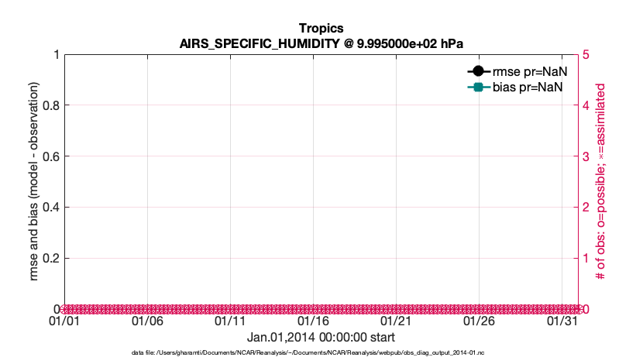Select the 'bias pr=NaN' legend label
The width and height of the screenshot is (643, 364).
(x=528, y=87)
